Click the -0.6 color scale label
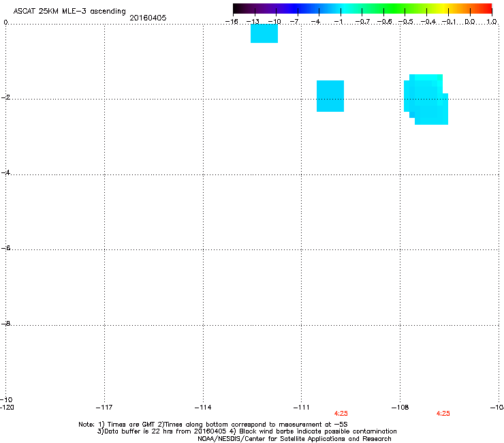This screenshot has width=504, height=443. point(384,22)
